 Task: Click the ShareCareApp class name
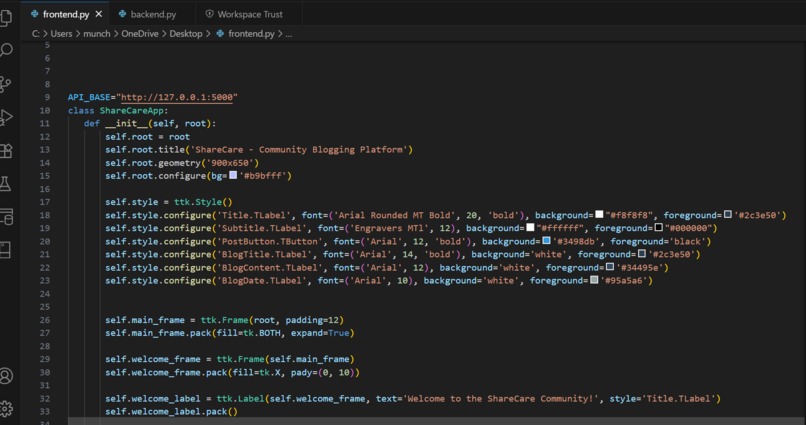pos(132,110)
